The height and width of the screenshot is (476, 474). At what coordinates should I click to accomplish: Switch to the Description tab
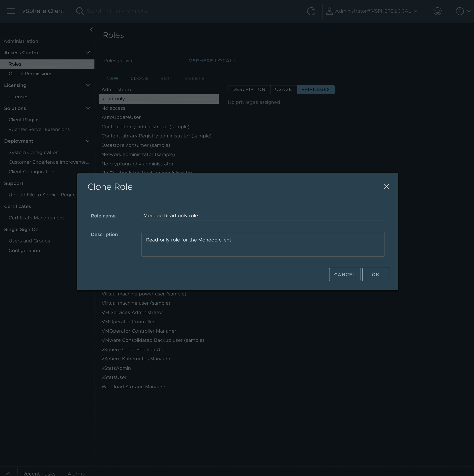tap(249, 89)
